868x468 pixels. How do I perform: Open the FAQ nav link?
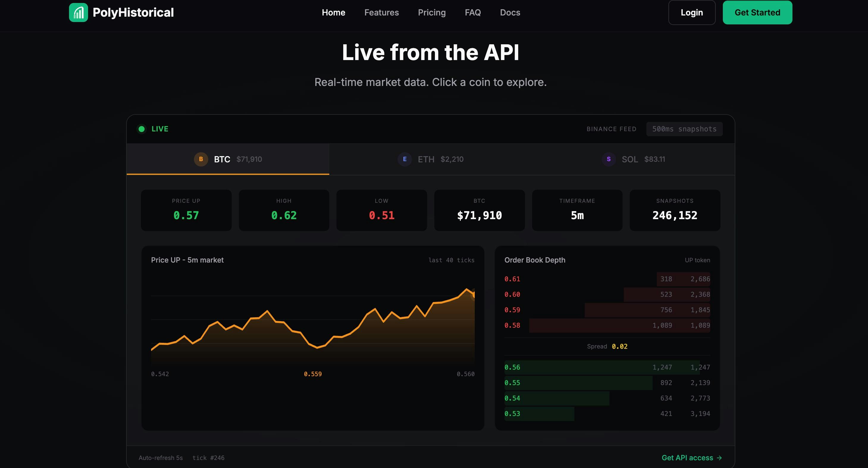473,12
